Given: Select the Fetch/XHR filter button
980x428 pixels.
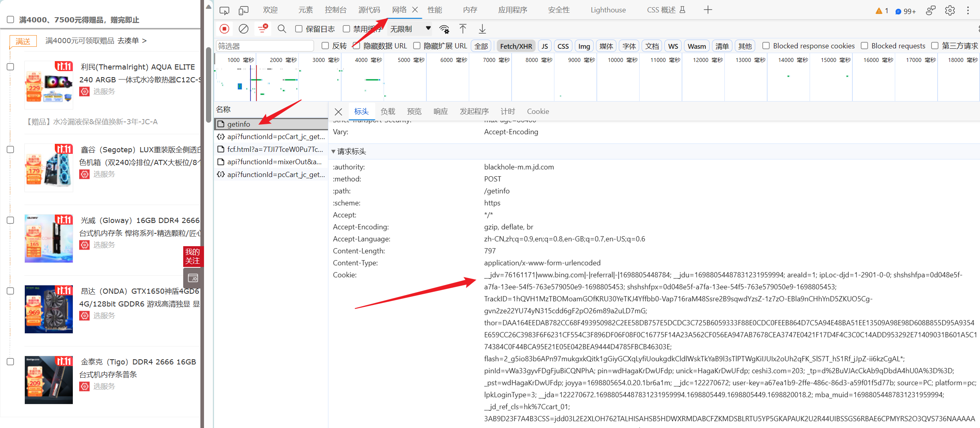Looking at the screenshot, I should tap(516, 46).
